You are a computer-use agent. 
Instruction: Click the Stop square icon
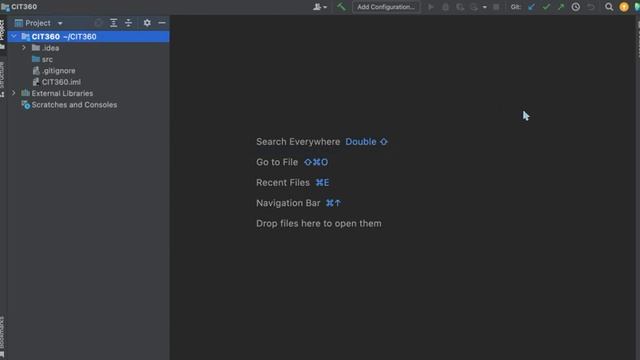496,7
